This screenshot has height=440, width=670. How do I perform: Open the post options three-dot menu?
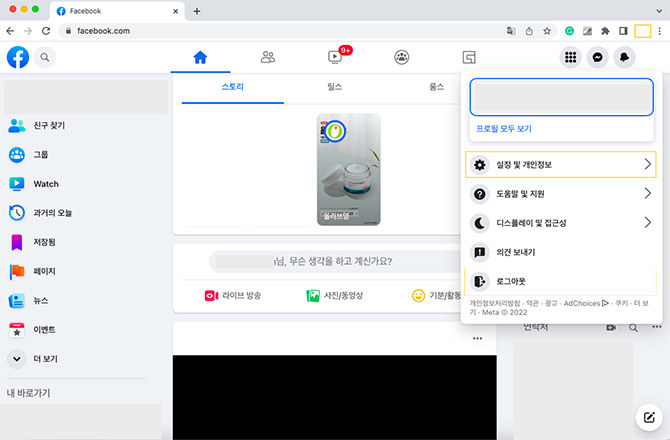477,338
